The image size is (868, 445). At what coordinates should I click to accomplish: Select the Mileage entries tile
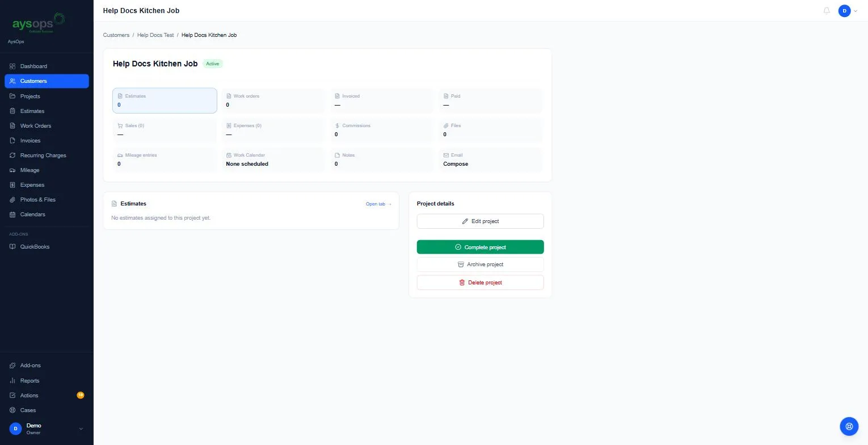click(165, 159)
